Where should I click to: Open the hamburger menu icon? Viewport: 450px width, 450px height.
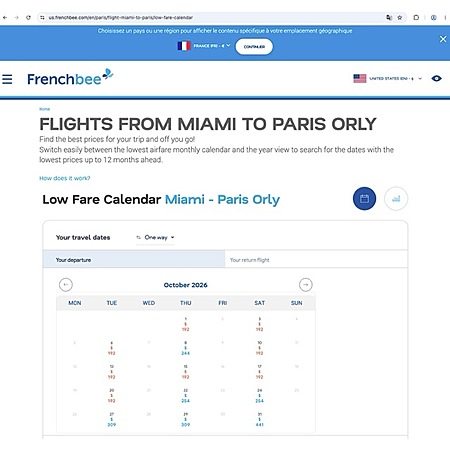(7, 79)
